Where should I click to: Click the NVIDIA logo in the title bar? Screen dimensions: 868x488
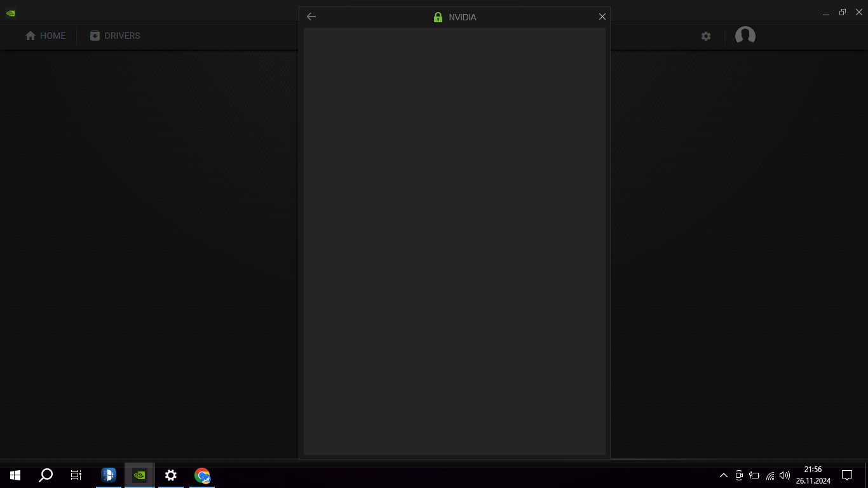tap(11, 13)
